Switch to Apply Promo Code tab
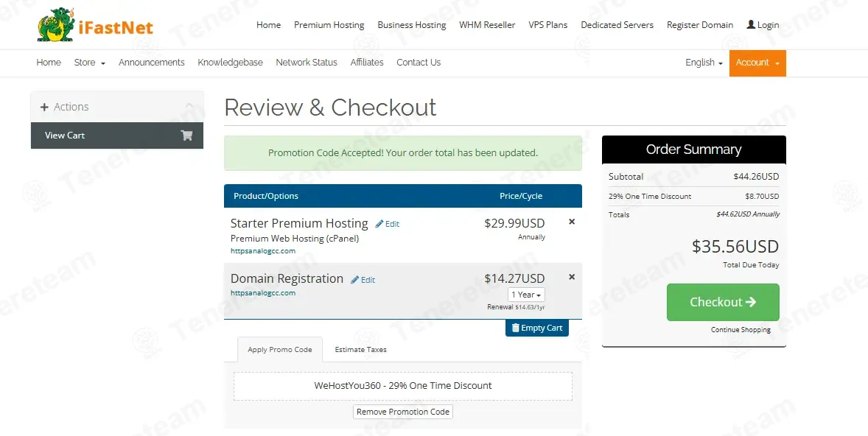 click(x=279, y=349)
